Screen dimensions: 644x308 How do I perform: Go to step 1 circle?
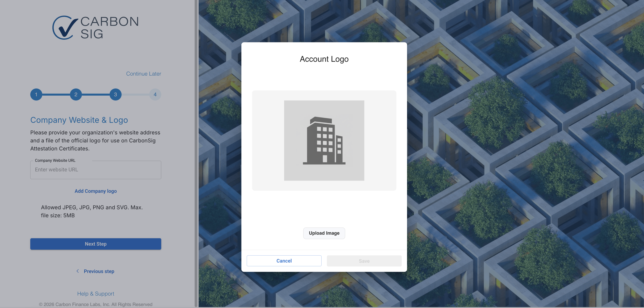(36, 94)
